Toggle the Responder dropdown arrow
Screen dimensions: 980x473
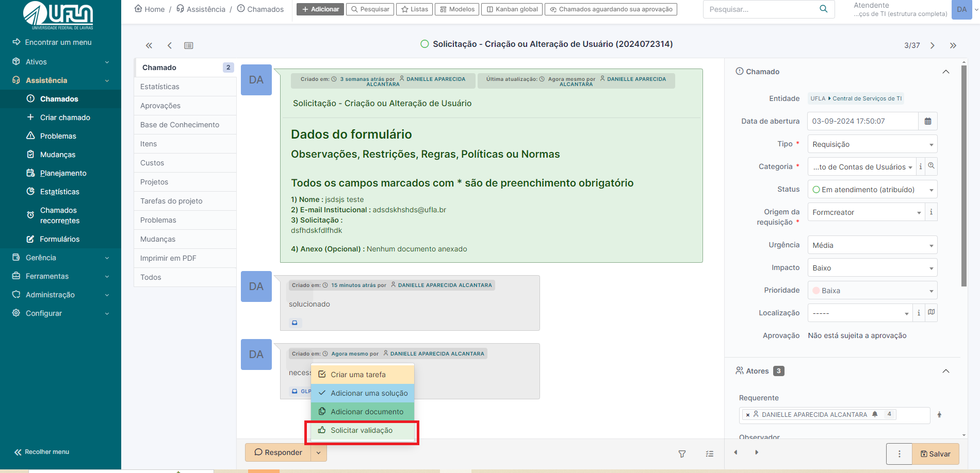tap(319, 452)
